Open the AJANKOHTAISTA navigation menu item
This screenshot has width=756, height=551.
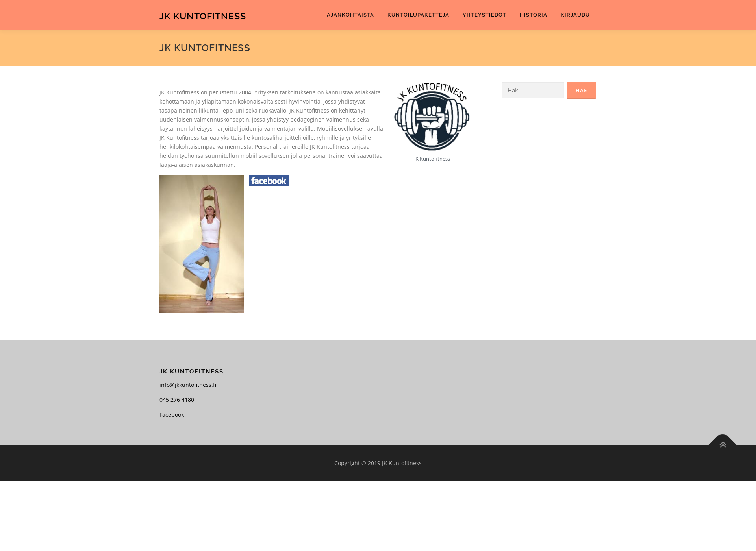point(350,14)
